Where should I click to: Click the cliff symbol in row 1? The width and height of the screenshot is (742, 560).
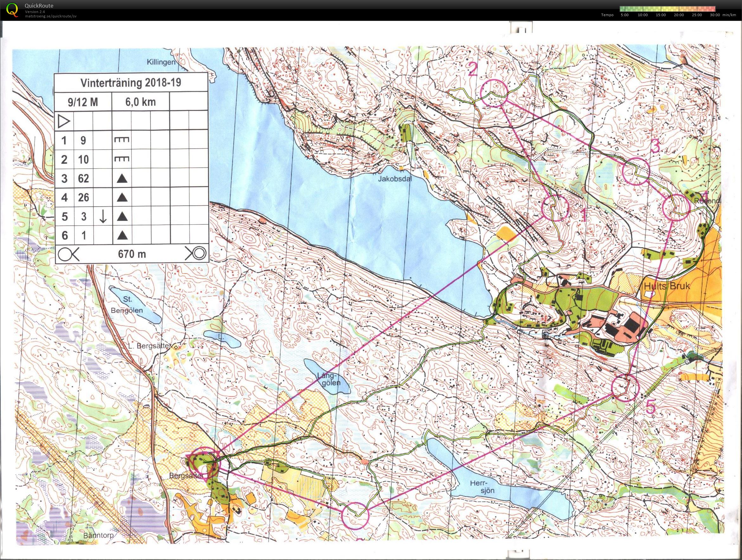click(121, 140)
